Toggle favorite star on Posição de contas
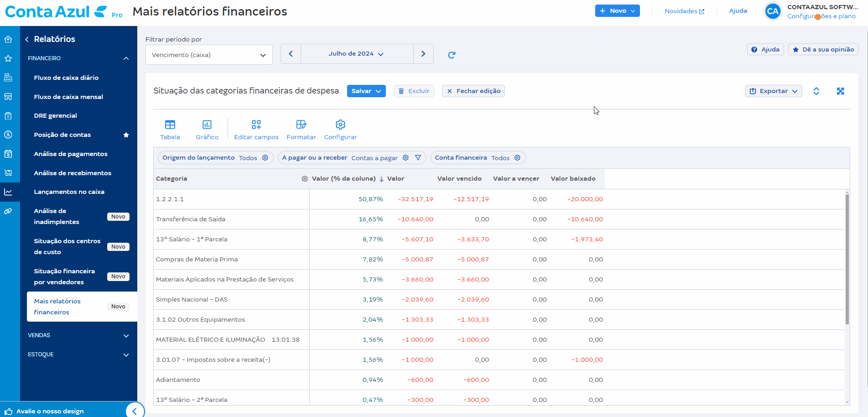Screen dimensions: 868x417 [x=126, y=135]
